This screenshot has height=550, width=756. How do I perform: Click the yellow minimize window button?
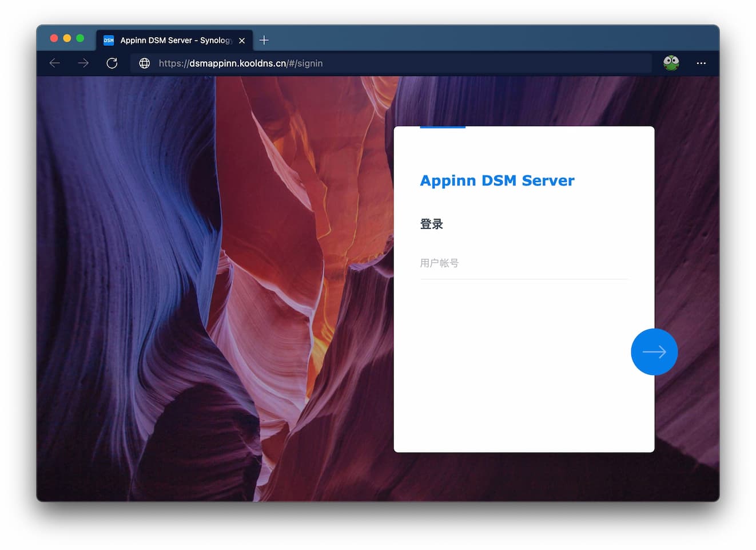click(x=67, y=38)
